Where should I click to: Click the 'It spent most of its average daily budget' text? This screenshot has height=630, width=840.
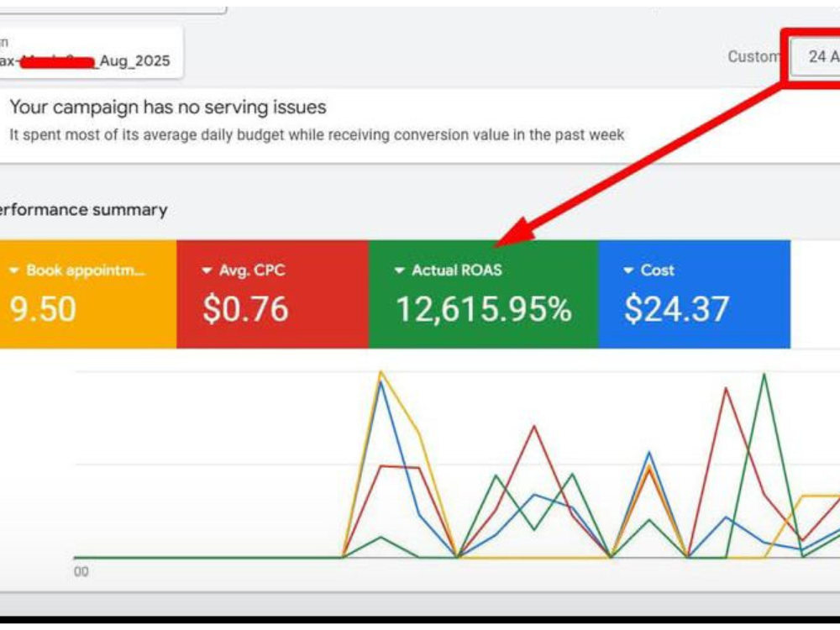(x=317, y=134)
